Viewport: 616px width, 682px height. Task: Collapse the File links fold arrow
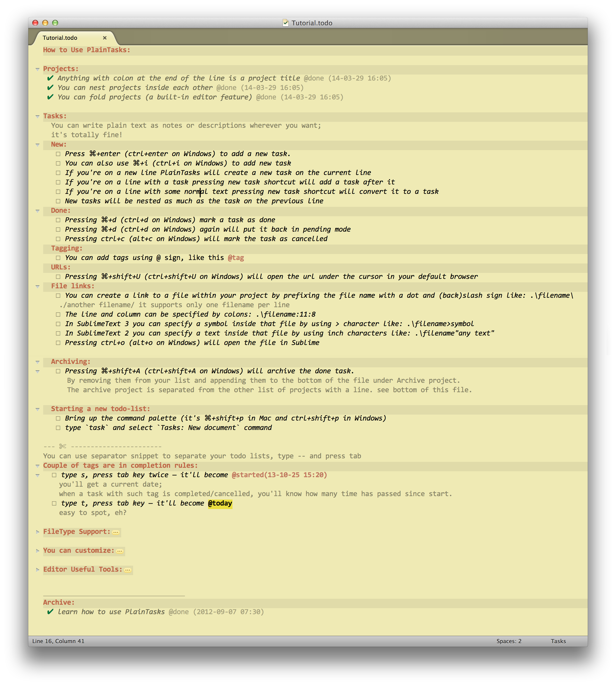[x=38, y=287]
